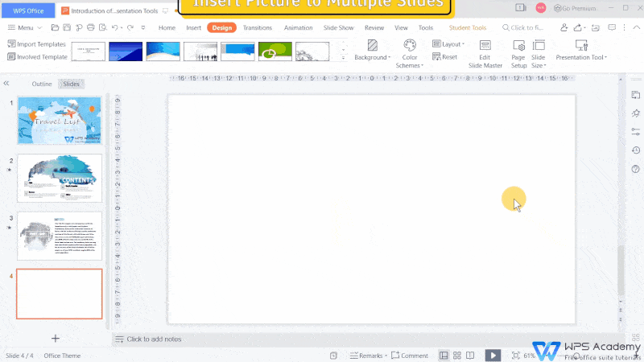Switch to Slide Sorter view
Viewport: 644px width, 362px height.
[457, 355]
